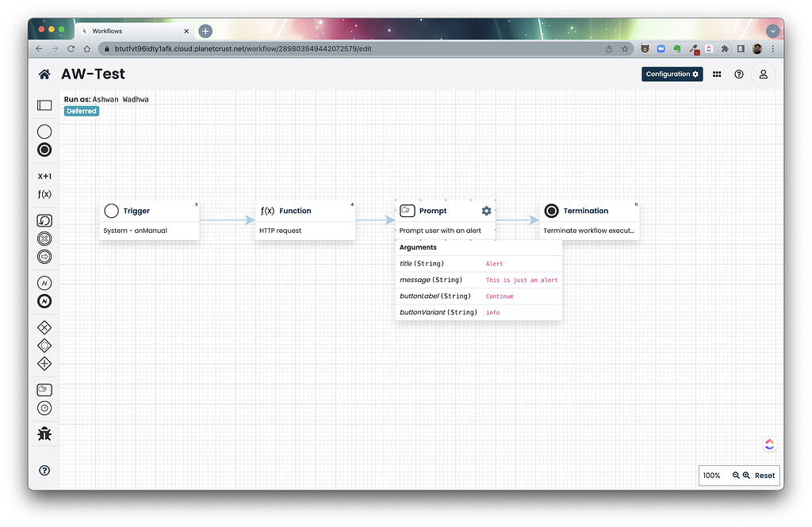The width and height of the screenshot is (812, 527).
Task: Expand the chevron circle below the tab bar
Action: [772, 30]
